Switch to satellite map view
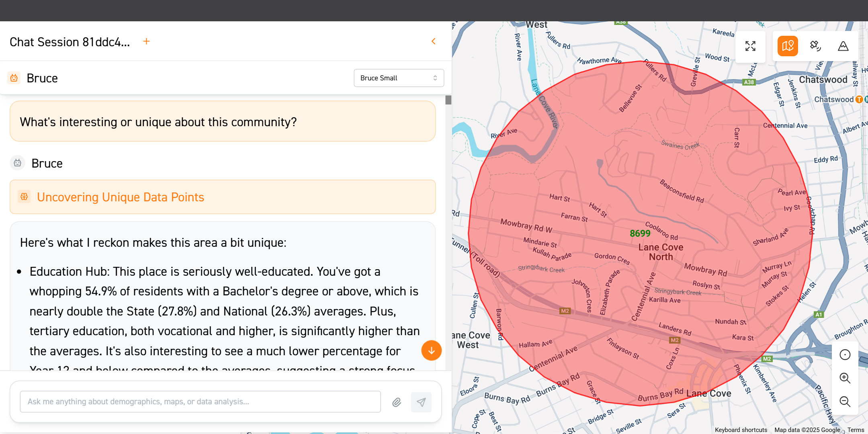868x434 pixels. click(815, 46)
